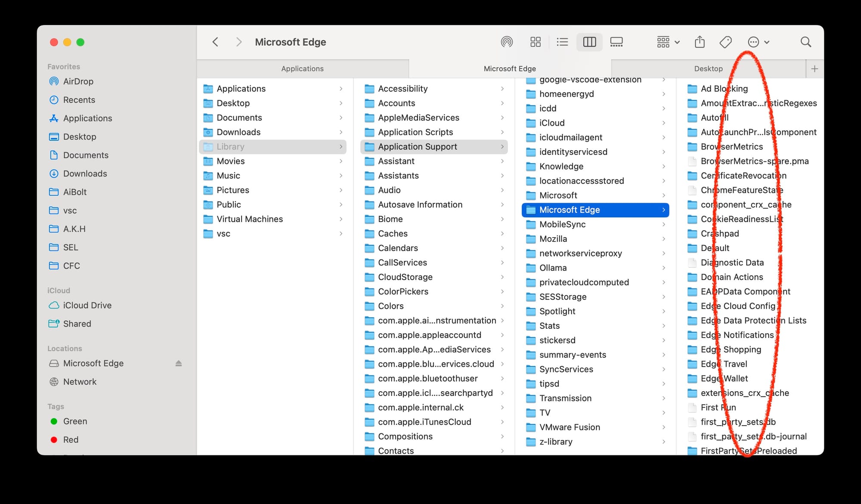Click the Search magnifier icon
Screen dimensions: 861x504
tap(806, 42)
